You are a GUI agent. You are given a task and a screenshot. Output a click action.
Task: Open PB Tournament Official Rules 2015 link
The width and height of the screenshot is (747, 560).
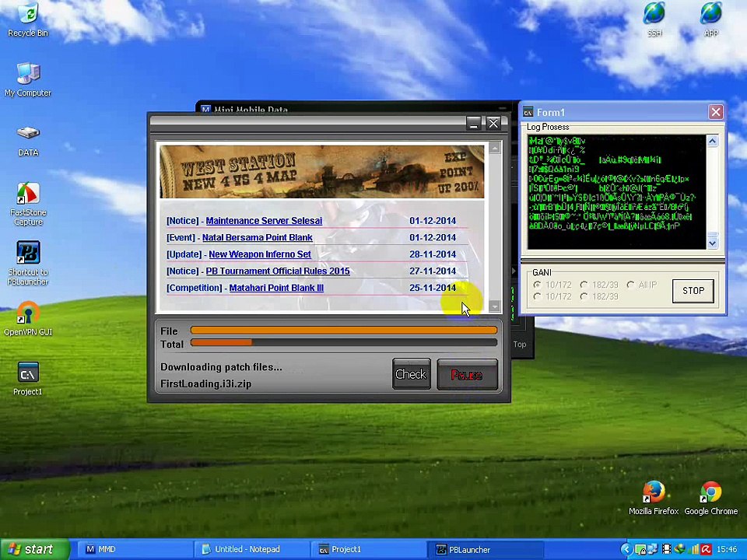click(x=278, y=271)
